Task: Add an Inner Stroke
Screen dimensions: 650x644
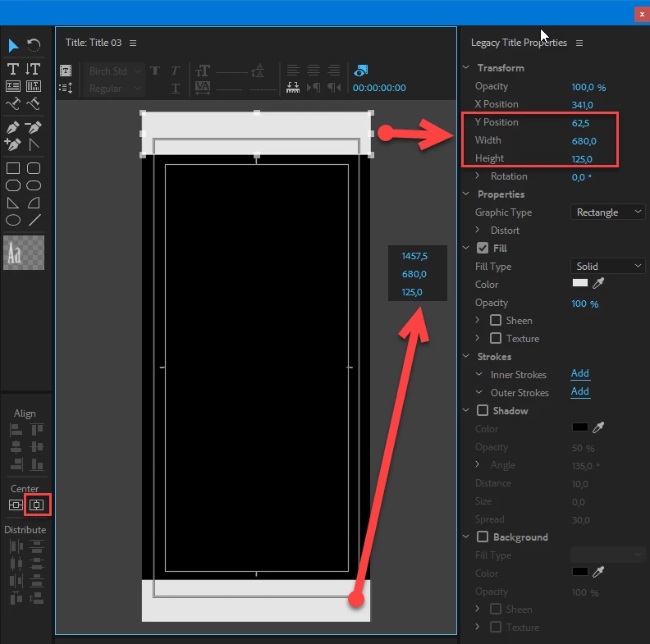Action: coord(580,373)
